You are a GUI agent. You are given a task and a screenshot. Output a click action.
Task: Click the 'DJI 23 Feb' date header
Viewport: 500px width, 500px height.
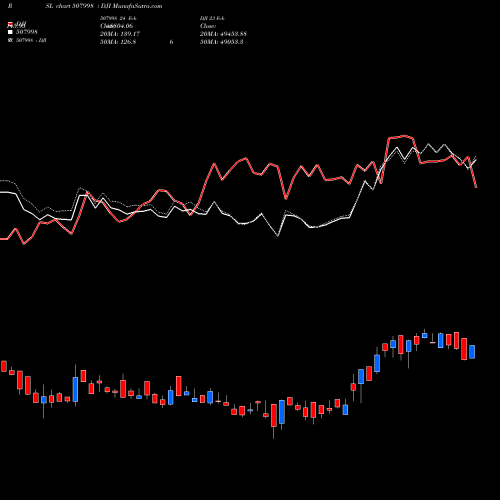pos(212,18)
